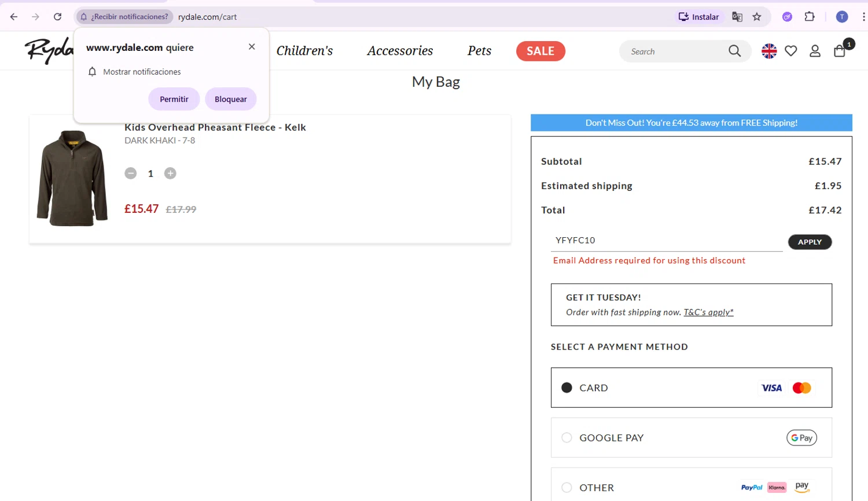
Task: Select the CARD payment method
Action: [692, 388]
